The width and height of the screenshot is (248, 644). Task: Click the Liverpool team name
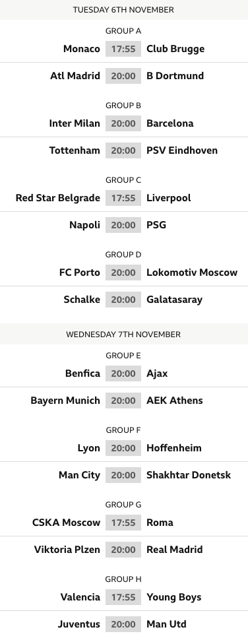click(x=169, y=198)
